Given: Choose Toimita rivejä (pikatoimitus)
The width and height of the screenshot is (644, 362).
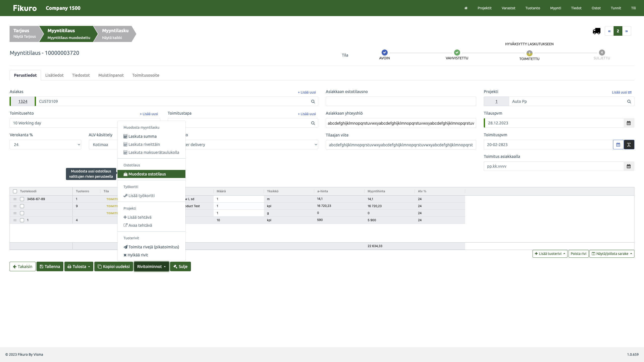Looking at the screenshot, I should pyautogui.click(x=151, y=247).
